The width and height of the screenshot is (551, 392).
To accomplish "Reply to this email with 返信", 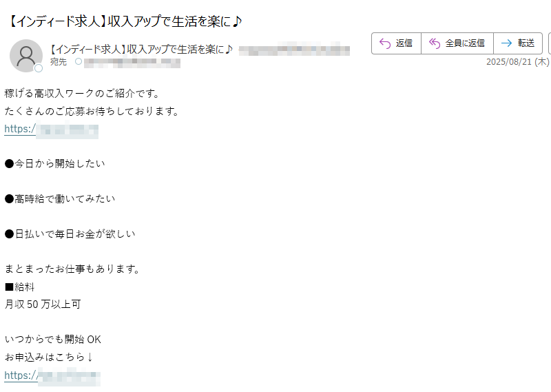I will click(396, 43).
